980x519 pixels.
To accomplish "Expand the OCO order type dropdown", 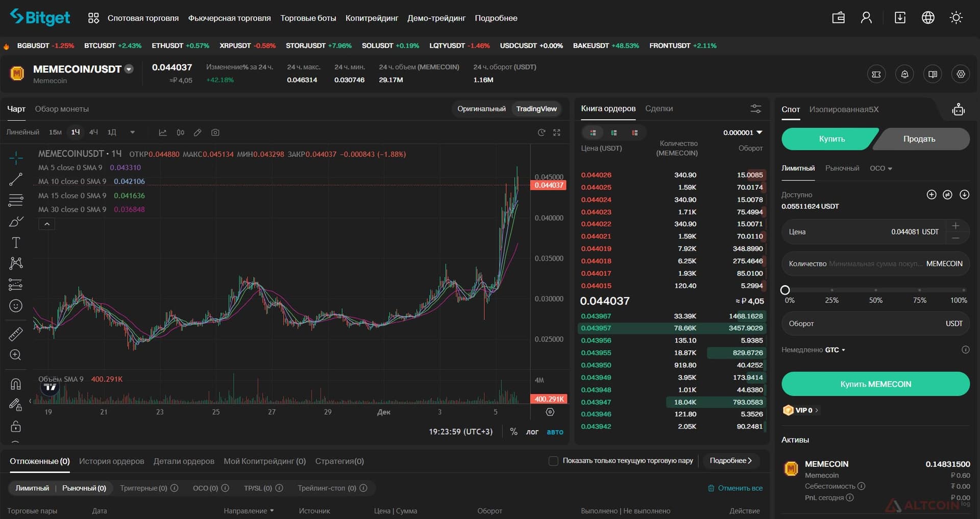I will [881, 168].
